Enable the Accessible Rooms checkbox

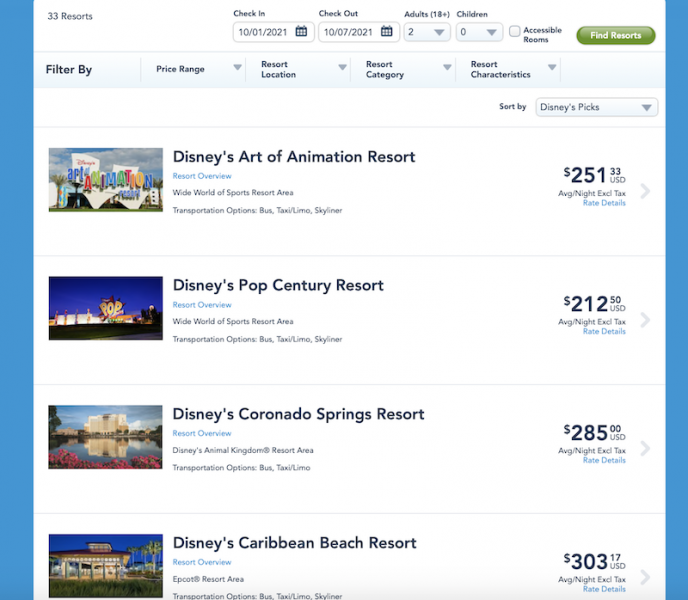click(x=515, y=32)
